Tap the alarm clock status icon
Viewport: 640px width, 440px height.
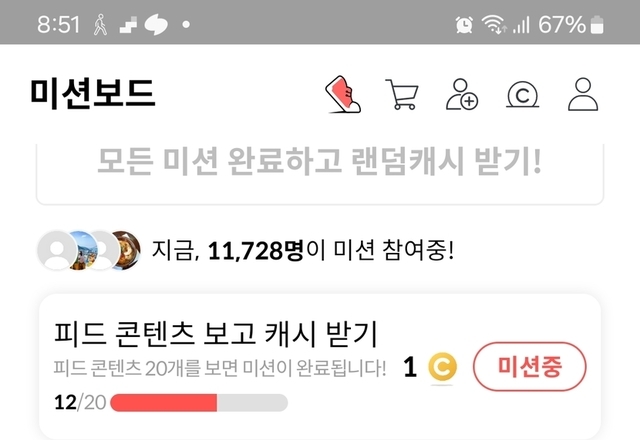click(x=464, y=24)
